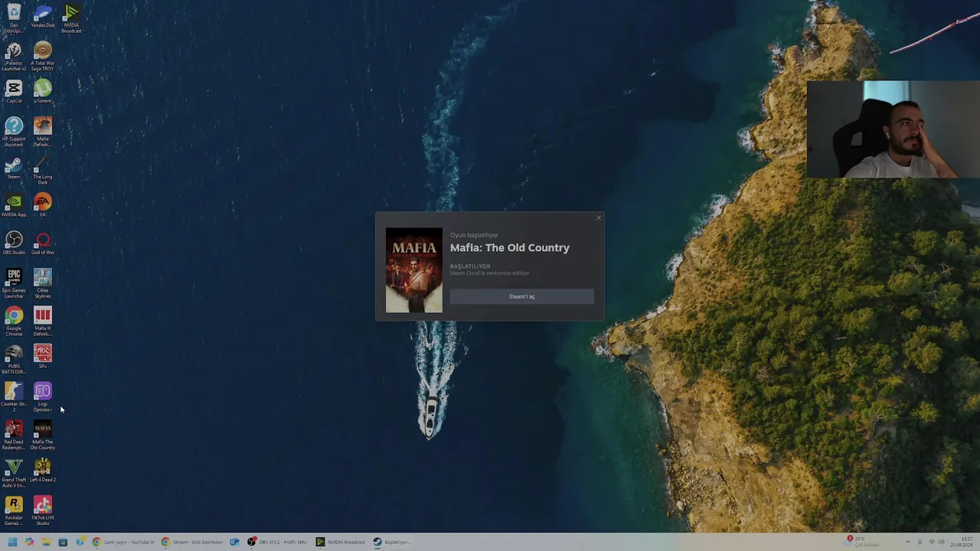
Task: Open the Google Chrome desktop shortcut
Action: click(14, 321)
